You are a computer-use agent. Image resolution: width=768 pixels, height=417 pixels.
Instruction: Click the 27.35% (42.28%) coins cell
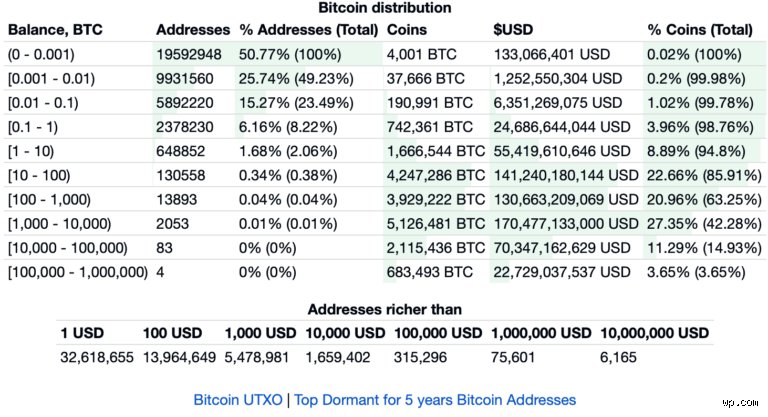click(x=704, y=224)
